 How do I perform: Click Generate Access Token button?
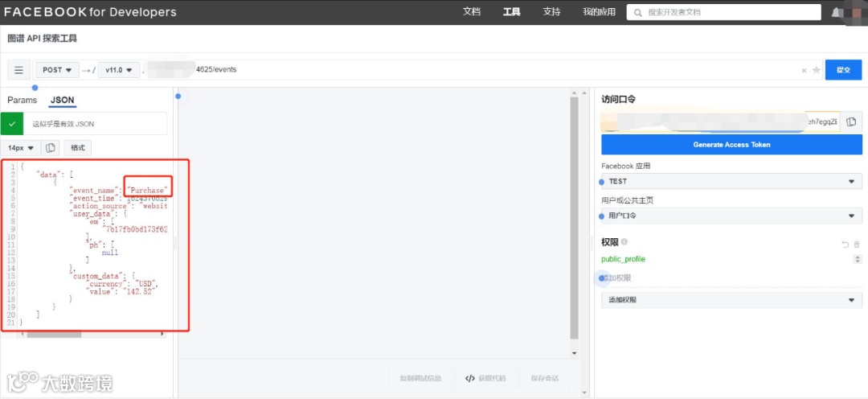click(x=732, y=145)
